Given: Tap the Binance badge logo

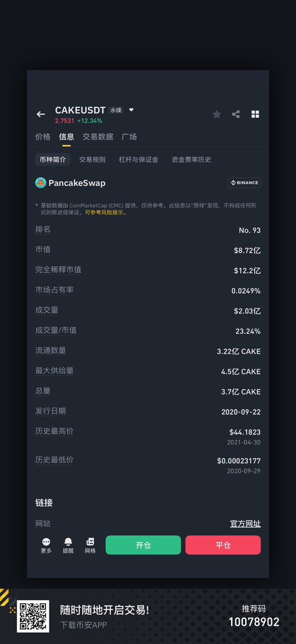Looking at the screenshot, I should [245, 183].
